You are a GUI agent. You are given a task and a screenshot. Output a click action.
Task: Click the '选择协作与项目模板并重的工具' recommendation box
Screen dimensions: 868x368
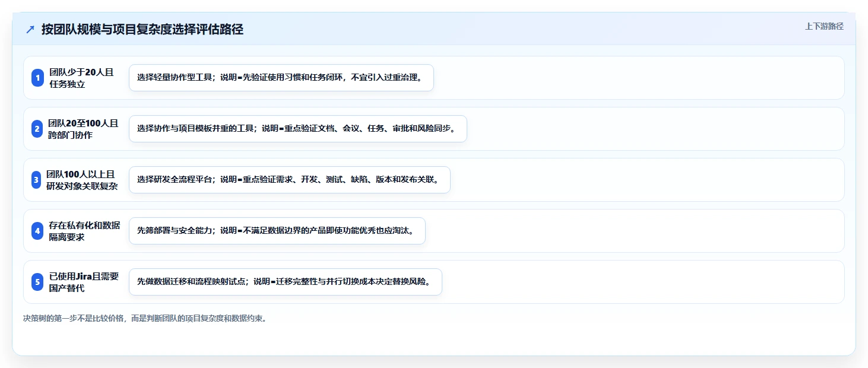tap(298, 129)
